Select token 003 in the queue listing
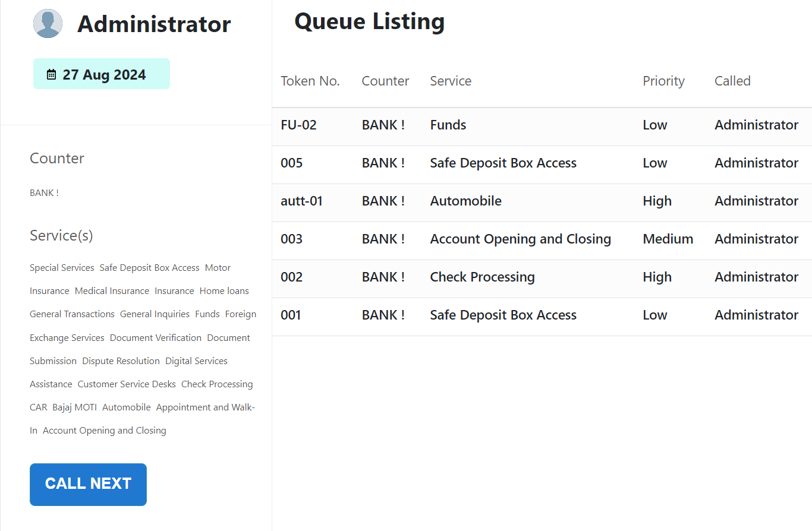 (x=292, y=239)
